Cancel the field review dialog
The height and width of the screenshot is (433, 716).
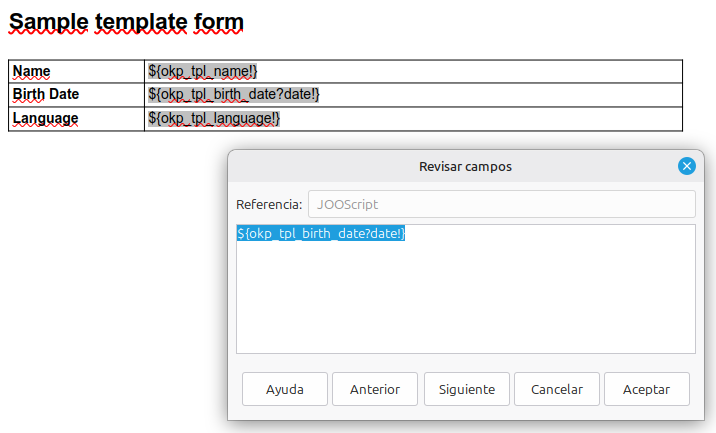tap(557, 389)
